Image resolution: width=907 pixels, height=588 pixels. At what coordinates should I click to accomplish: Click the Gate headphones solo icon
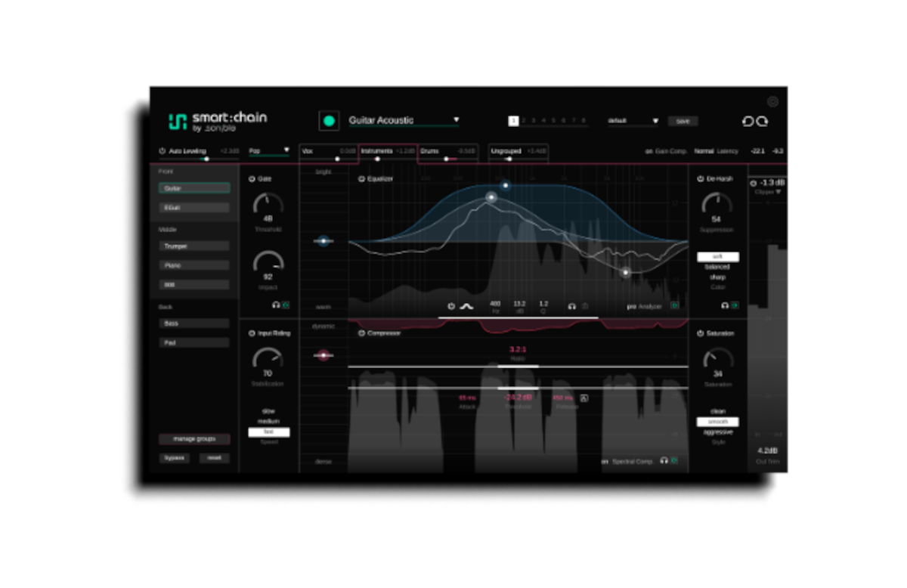pos(276,305)
